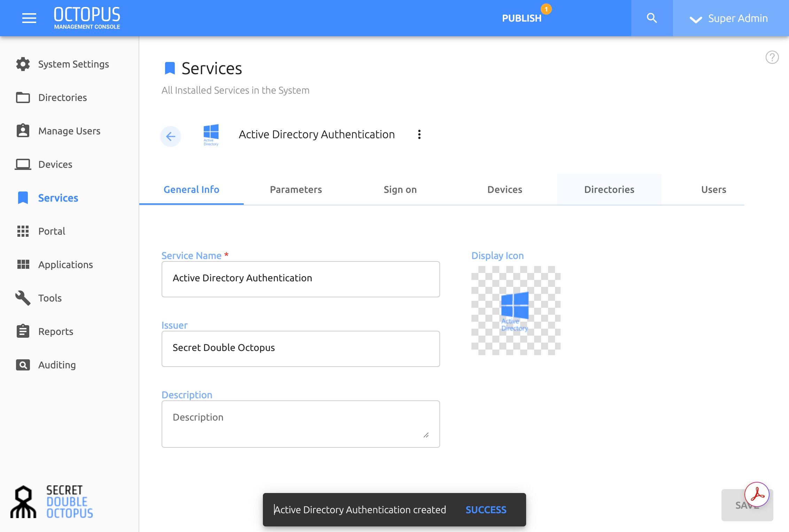Viewport: 789px width, 532px height.
Task: Click the Devices laptop icon
Action: point(23,164)
